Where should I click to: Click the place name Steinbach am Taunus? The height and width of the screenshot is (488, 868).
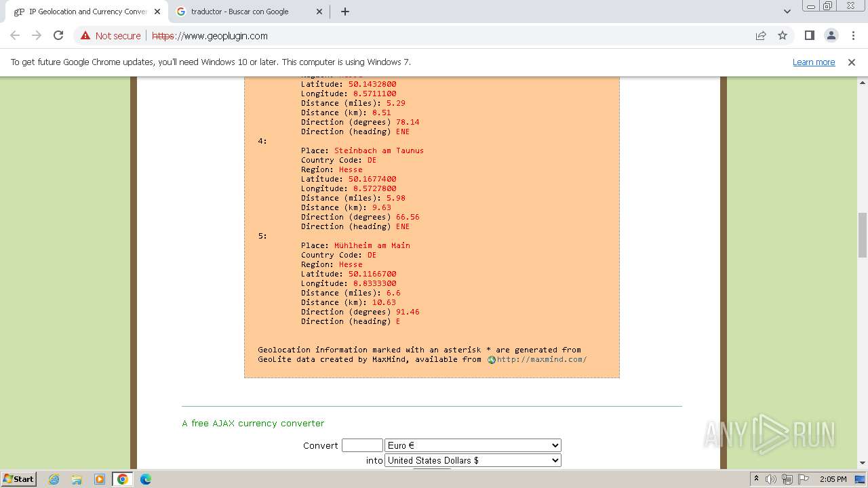pyautogui.click(x=379, y=150)
